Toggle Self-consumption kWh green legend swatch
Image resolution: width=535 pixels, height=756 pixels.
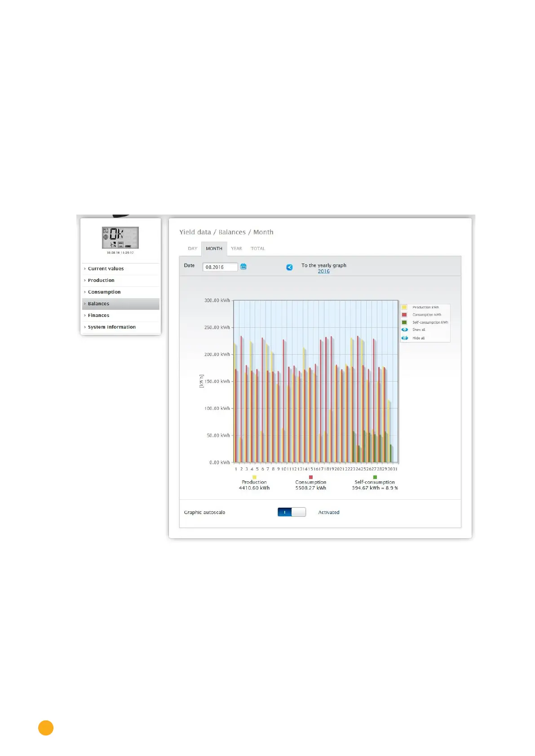tap(404, 322)
